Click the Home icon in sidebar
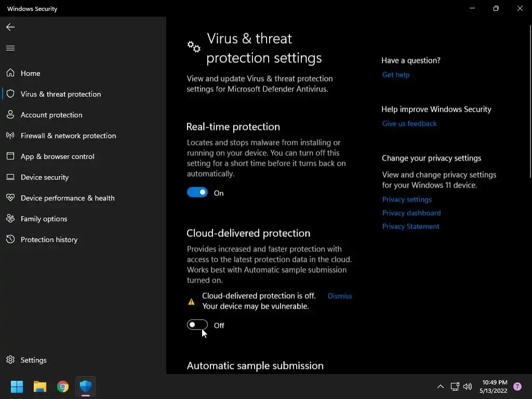The width and height of the screenshot is (532, 399). [10, 73]
